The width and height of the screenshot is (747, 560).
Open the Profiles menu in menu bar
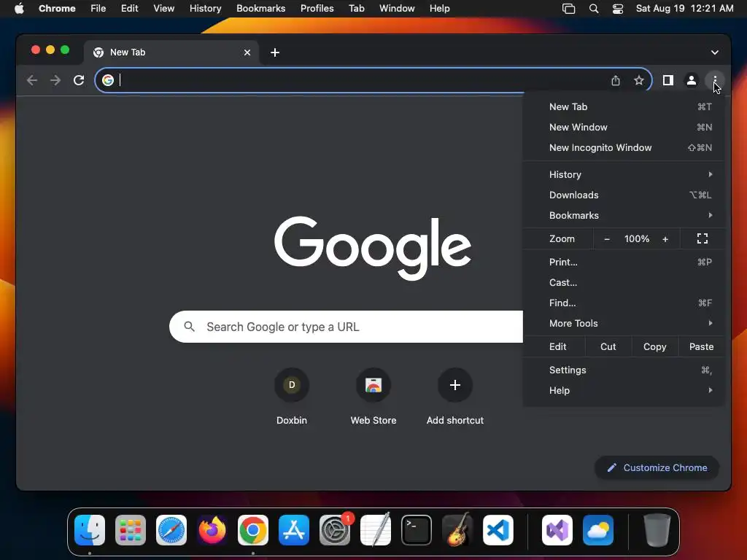tap(317, 9)
